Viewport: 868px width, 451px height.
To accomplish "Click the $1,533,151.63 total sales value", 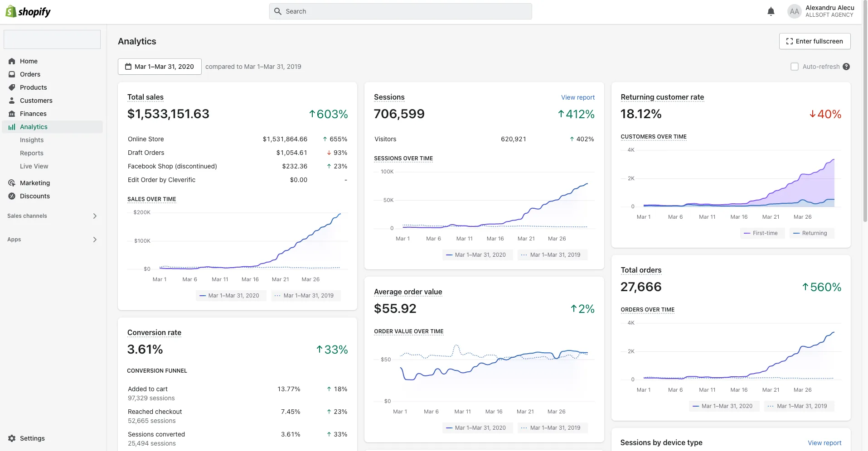I will pos(168,114).
